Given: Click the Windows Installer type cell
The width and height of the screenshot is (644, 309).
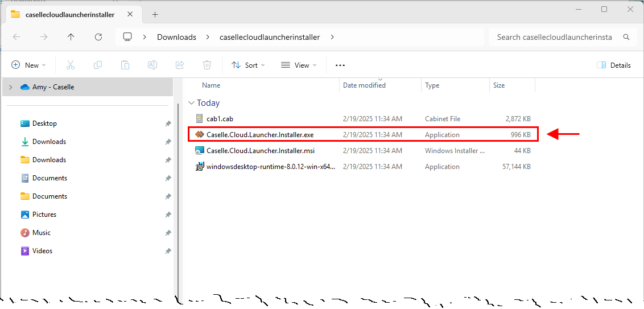Looking at the screenshot, I should (455, 150).
